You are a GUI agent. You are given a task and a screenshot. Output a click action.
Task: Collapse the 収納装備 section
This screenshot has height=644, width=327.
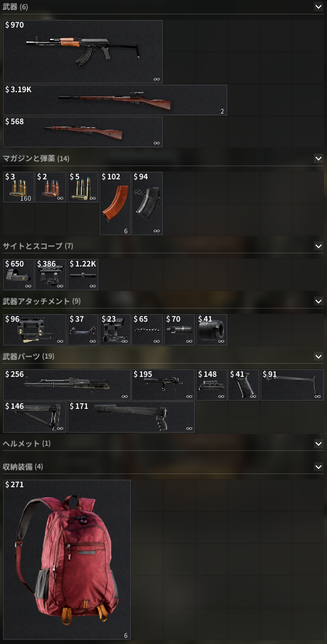coord(318,467)
